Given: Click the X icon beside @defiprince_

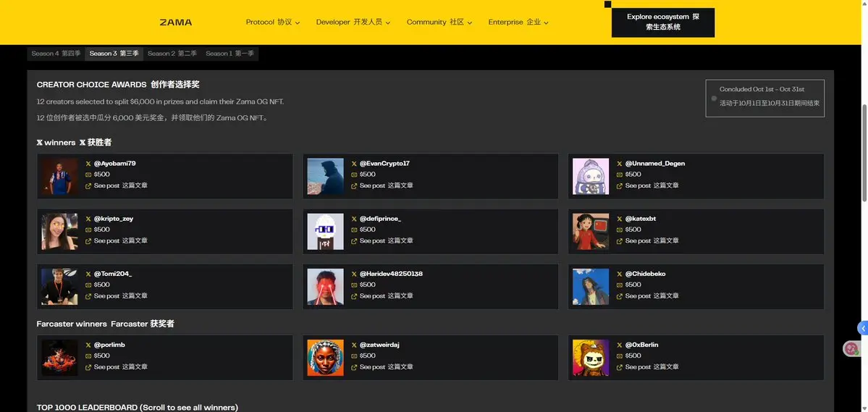Looking at the screenshot, I should point(354,219).
